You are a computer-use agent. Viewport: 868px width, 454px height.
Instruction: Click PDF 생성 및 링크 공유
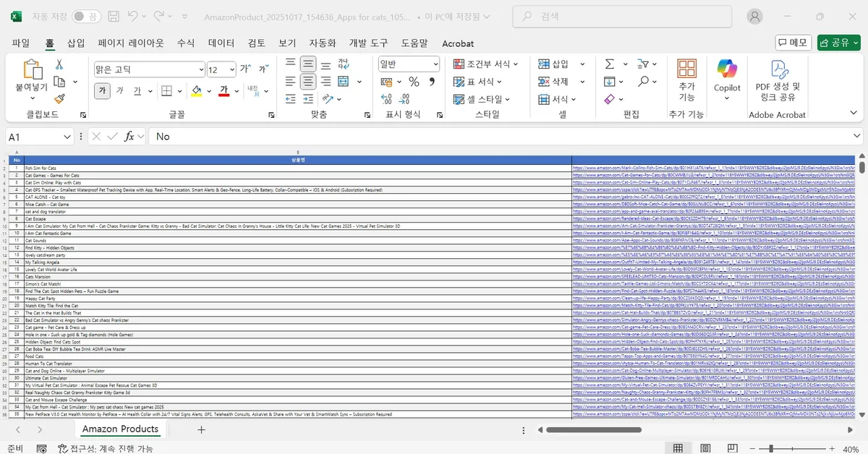(778, 80)
